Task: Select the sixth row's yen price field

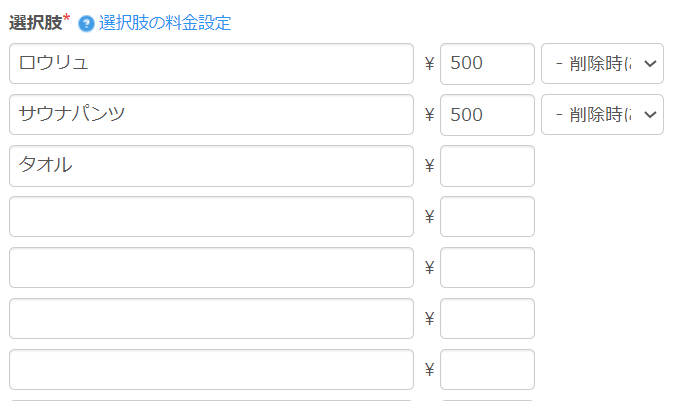Action: click(487, 319)
